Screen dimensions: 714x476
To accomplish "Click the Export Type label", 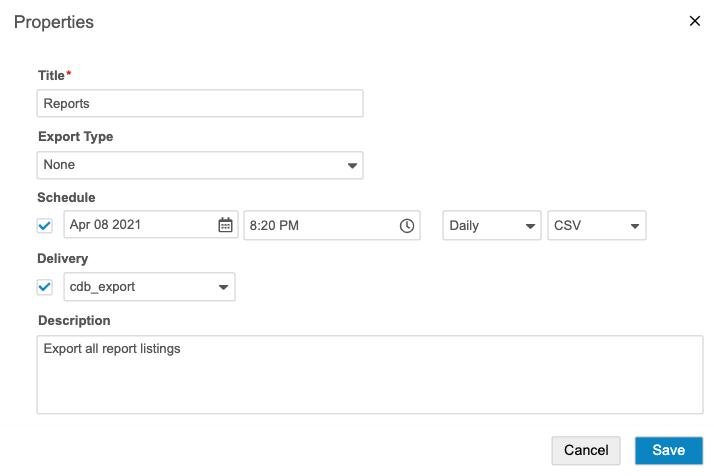I will click(75, 137).
